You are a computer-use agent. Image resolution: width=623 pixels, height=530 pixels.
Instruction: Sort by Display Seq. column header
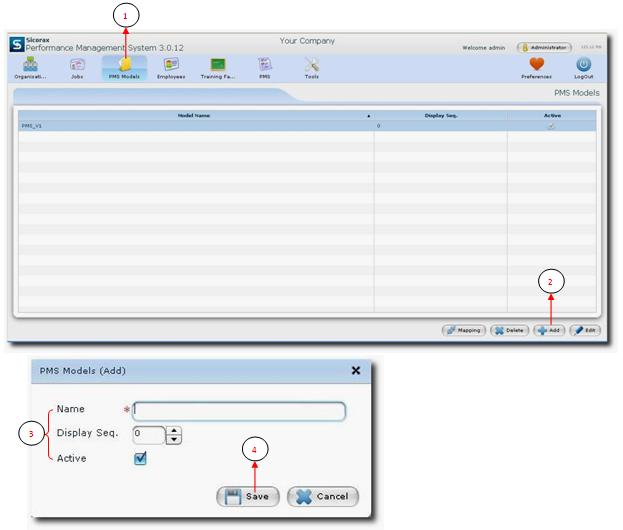[441, 115]
